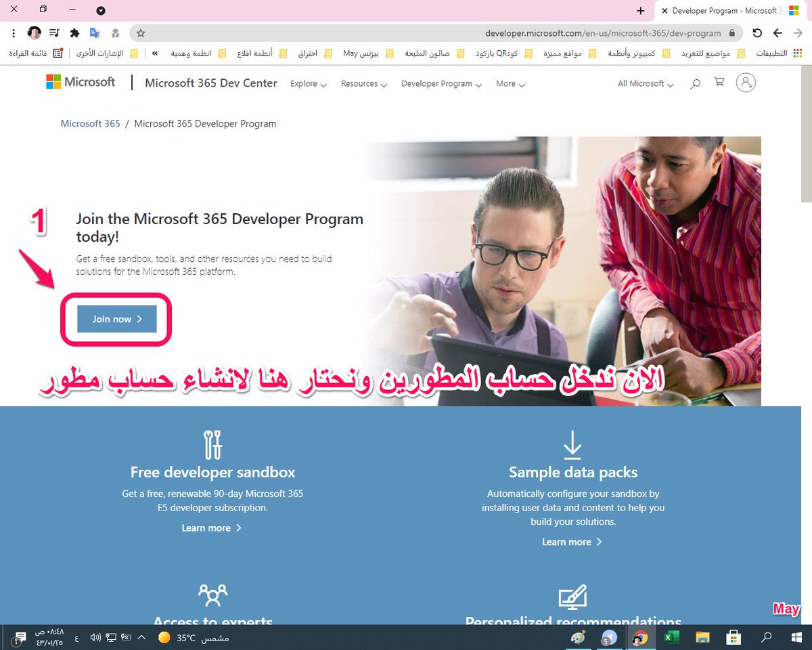
Task: Click the Chrome forward arrow
Action: tap(798, 32)
